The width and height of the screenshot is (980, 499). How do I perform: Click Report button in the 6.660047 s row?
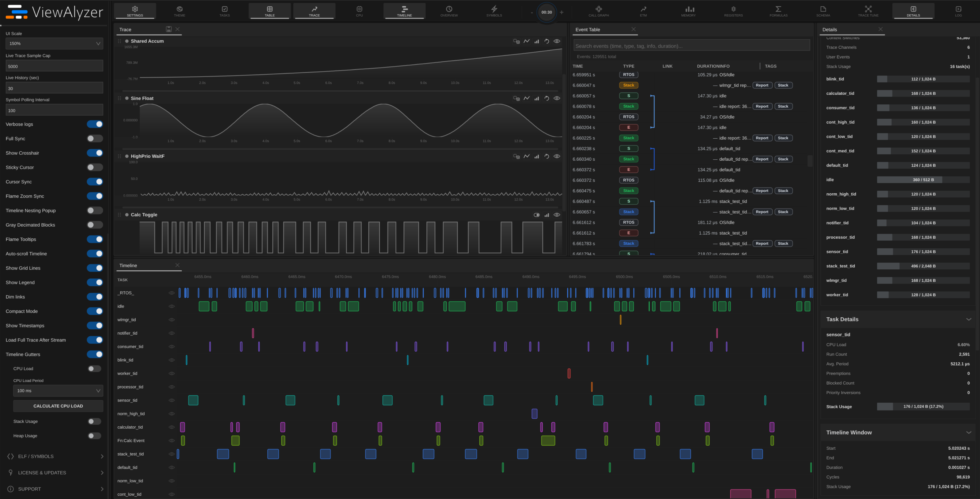tap(762, 85)
